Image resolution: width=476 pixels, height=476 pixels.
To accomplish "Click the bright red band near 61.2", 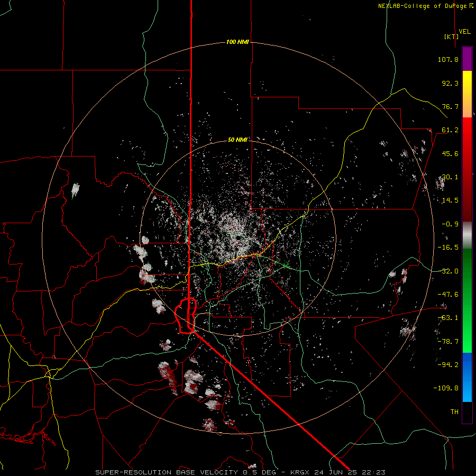I will click(x=467, y=131).
